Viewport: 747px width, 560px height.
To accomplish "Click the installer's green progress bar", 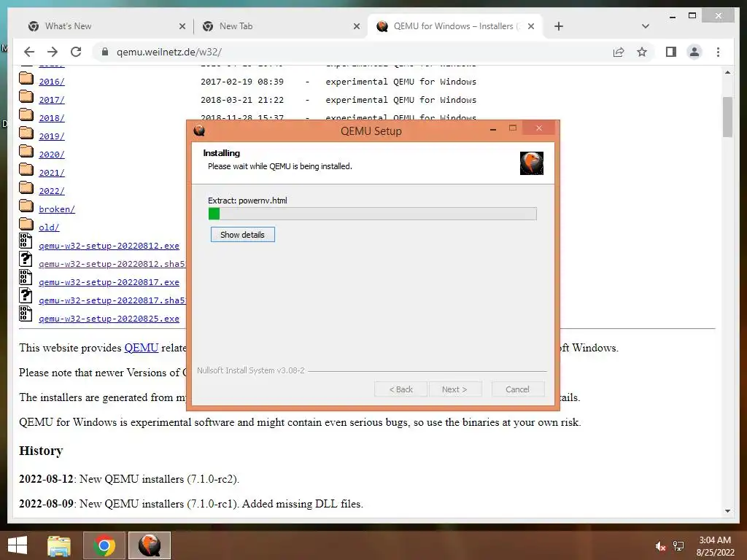I will 373,214.
